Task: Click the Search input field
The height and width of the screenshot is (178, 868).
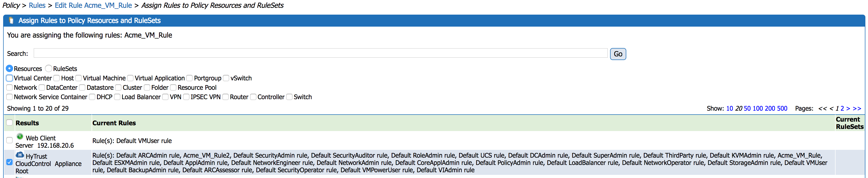Action: coord(320,53)
